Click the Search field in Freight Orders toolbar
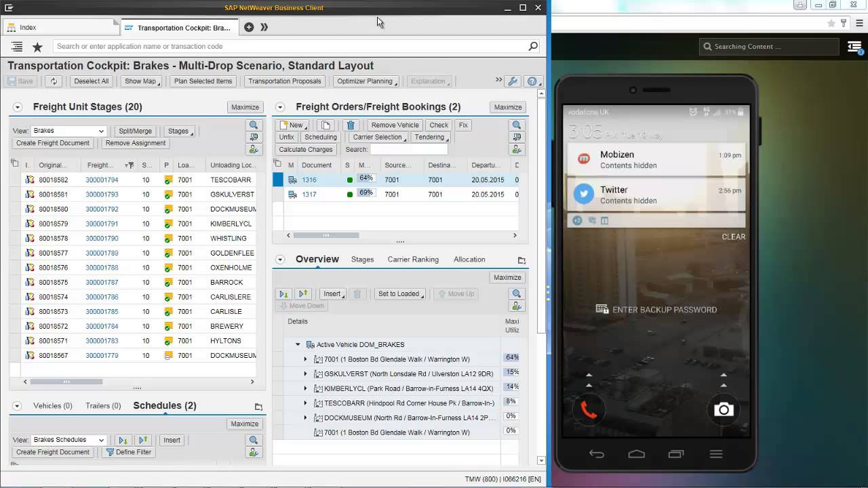 coord(409,150)
